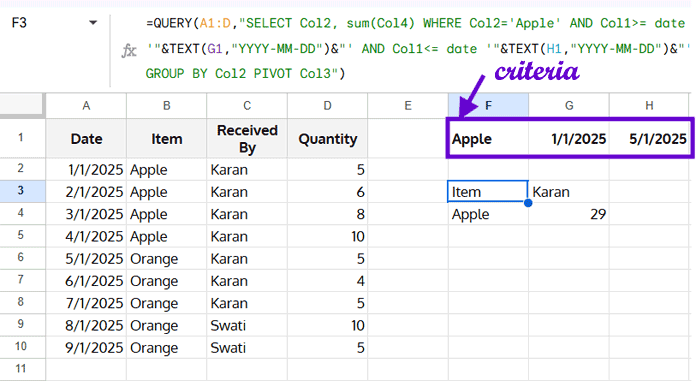Image resolution: width=696 pixels, height=381 pixels.
Task: Select row 9 header
Action: click(x=22, y=325)
